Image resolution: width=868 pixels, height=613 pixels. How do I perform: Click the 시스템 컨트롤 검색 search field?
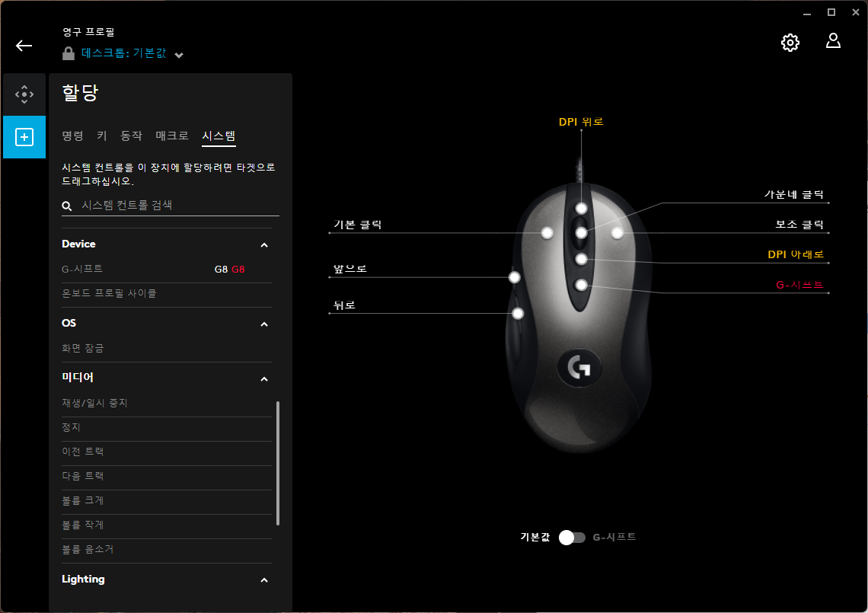pyautogui.click(x=171, y=206)
